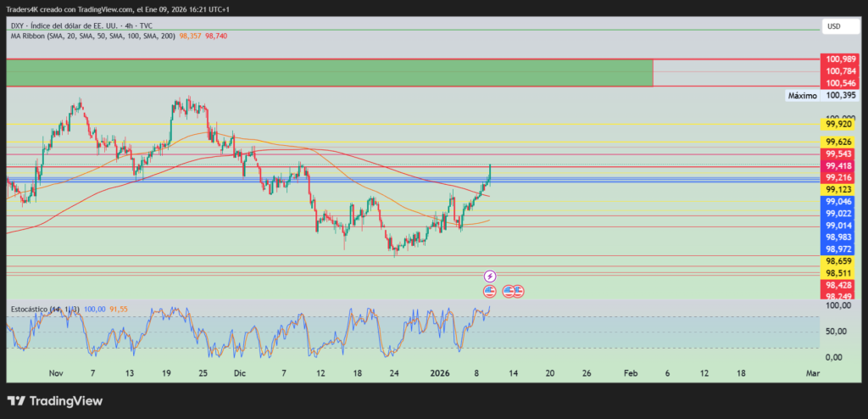Click the Nov label on time axis
Viewport: 868px width, 419px height.
pos(56,373)
